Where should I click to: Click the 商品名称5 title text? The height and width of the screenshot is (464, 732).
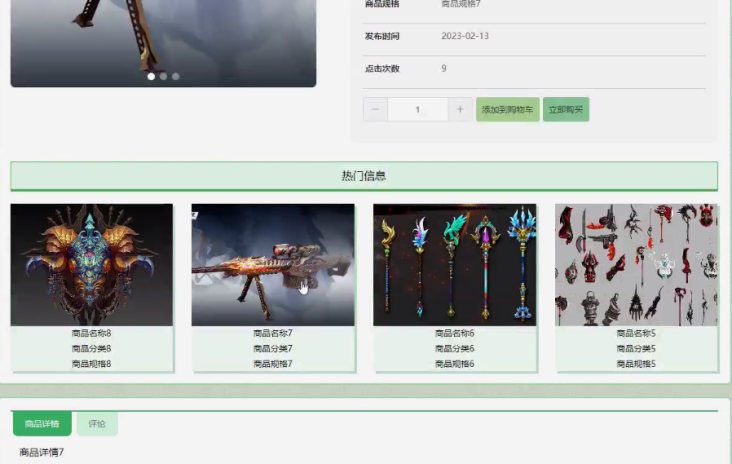636,333
